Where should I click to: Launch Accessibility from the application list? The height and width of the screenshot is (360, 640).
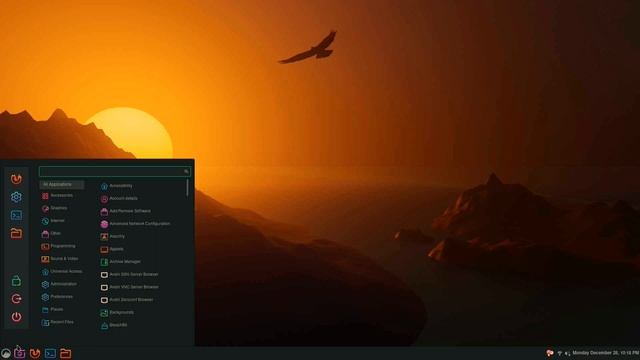[117, 186]
